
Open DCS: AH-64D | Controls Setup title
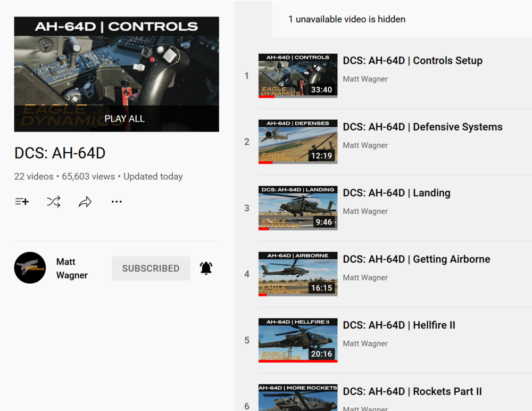click(413, 61)
